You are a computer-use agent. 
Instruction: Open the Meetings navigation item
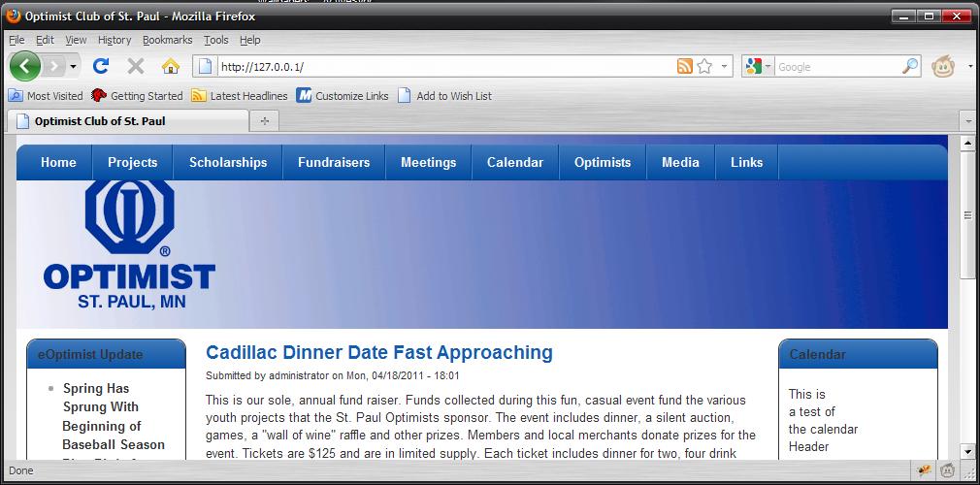point(429,163)
